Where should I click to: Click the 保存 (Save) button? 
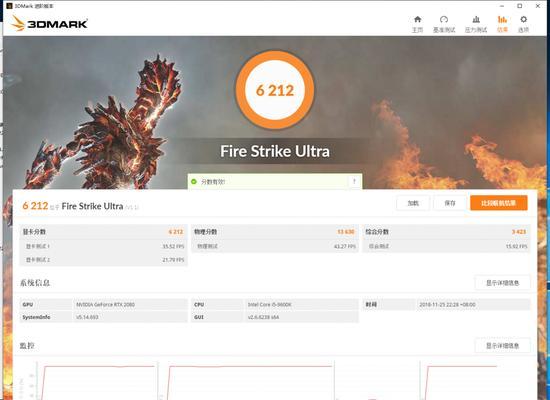(450, 203)
